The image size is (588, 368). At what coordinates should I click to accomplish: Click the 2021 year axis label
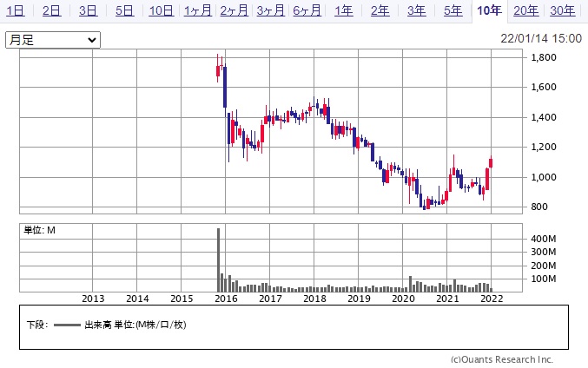447,299
